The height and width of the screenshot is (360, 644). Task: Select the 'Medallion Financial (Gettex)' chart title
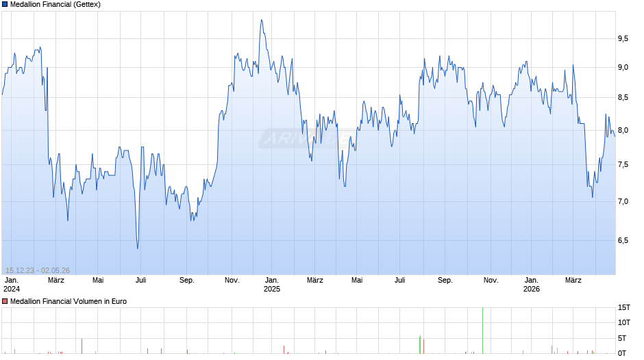(55, 5)
